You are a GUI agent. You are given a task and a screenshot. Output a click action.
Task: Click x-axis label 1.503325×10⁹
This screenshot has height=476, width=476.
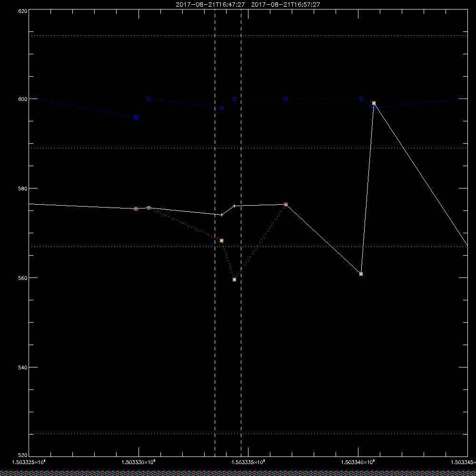[x=29, y=463]
